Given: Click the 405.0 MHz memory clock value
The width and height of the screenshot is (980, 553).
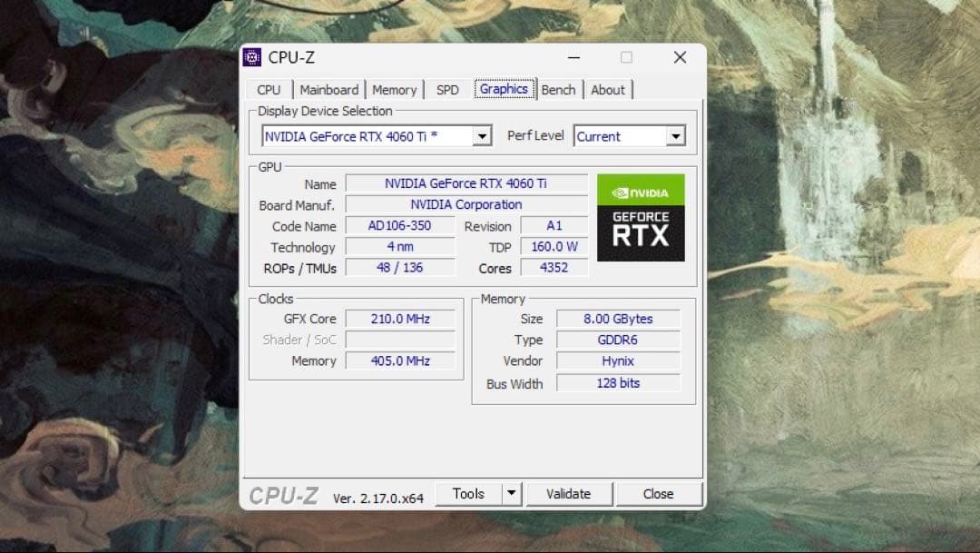Looking at the screenshot, I should 400,361.
